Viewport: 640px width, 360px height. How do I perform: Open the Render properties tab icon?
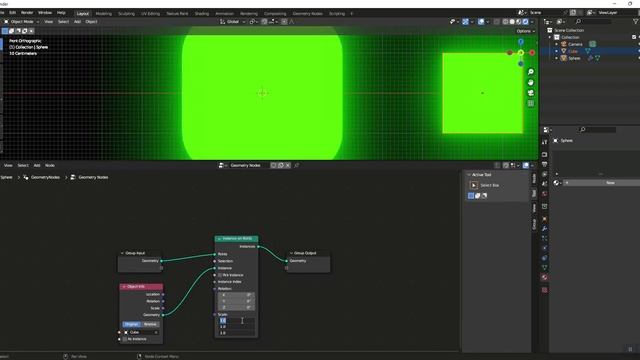544,154
